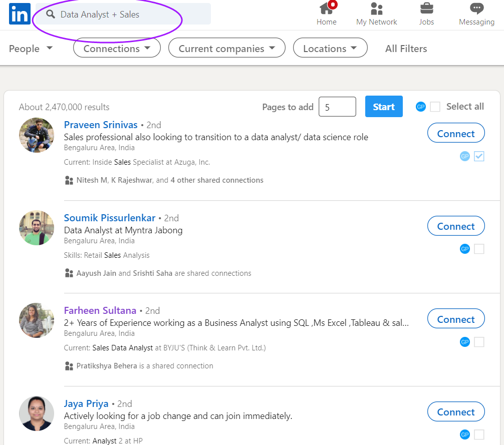The width and height of the screenshot is (504, 445).
Task: Open Soumik Pissurlenkar profile photo
Action: tap(36, 228)
